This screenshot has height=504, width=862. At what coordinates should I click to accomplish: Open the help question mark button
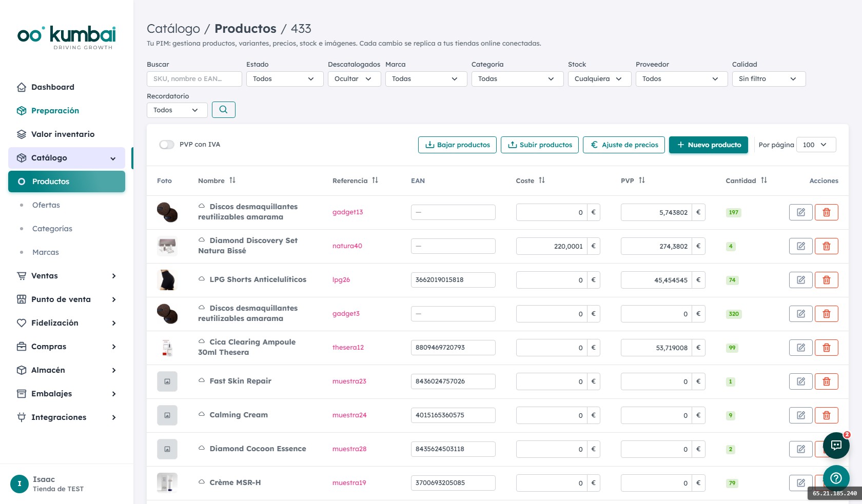836,478
